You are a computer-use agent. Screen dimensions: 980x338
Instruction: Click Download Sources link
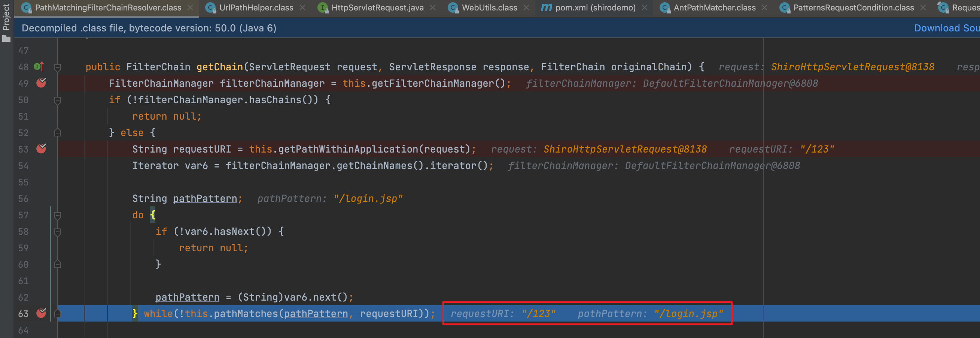pyautogui.click(x=947, y=28)
